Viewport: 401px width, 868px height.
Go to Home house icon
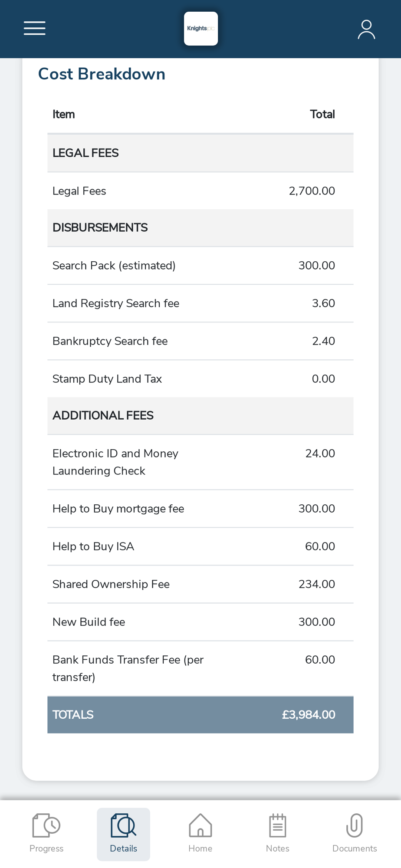point(200,825)
